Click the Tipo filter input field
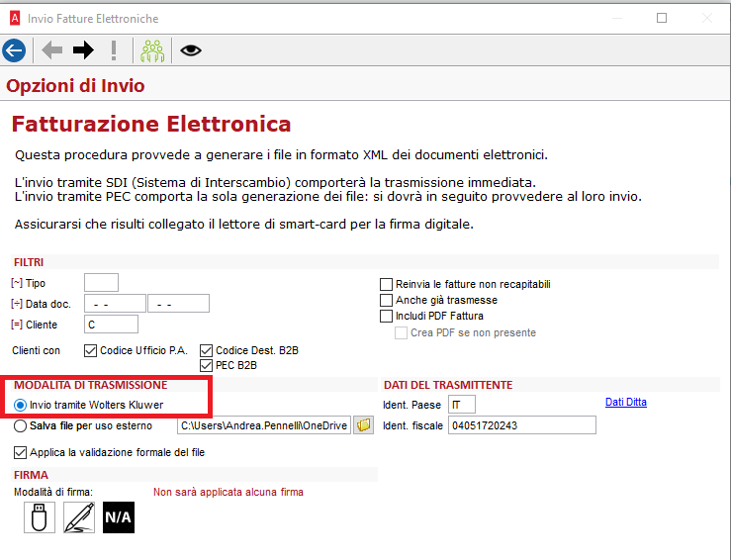Image resolution: width=731 pixels, height=560 pixels. 101,283
